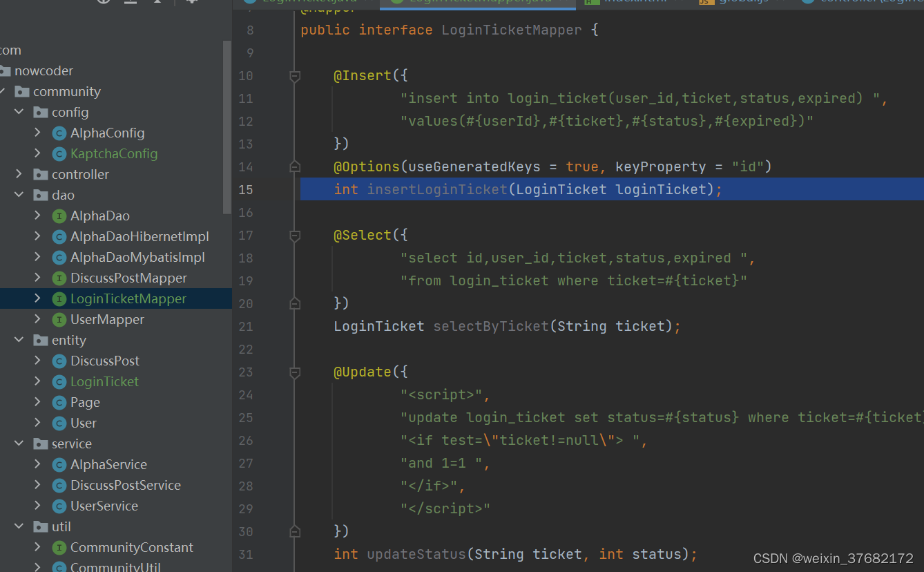Select DiscussPostService in the project tree
The height and width of the screenshot is (572, 924).
tap(126, 485)
